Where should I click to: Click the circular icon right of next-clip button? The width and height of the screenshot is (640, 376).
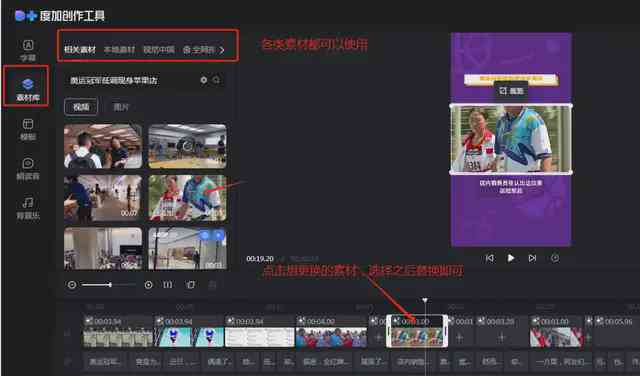tap(555, 258)
